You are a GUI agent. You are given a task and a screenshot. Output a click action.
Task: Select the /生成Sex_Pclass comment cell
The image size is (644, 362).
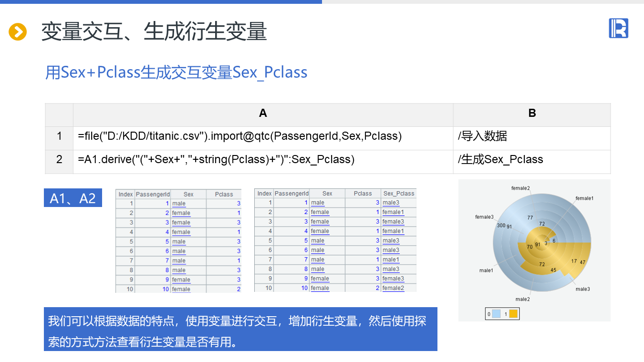pos(531,159)
